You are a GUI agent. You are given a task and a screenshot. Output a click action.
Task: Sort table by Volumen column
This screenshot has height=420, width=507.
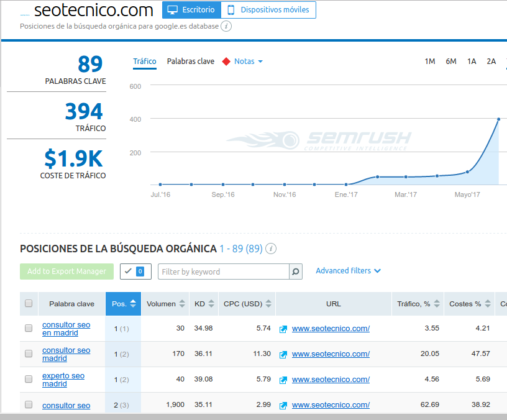pos(165,304)
